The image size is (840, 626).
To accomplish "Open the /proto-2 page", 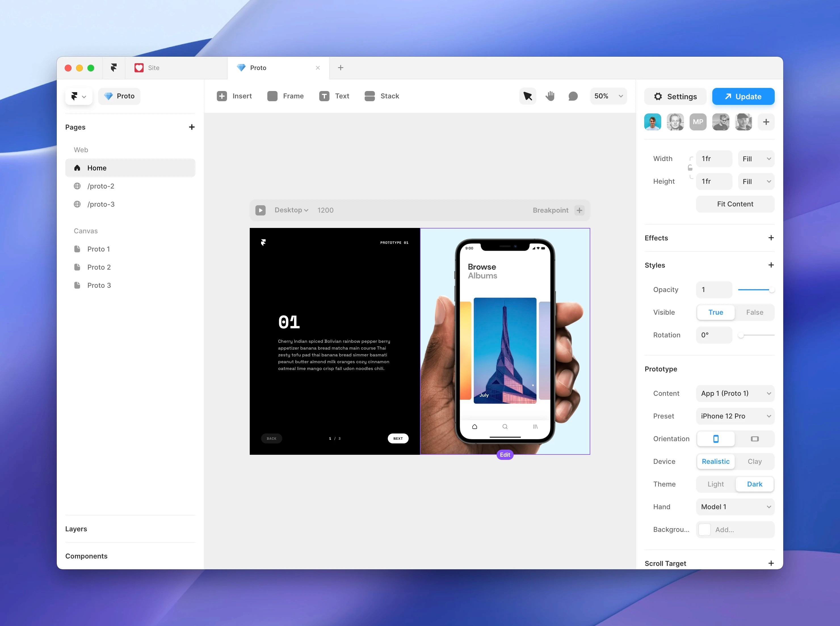I will pos(100,186).
